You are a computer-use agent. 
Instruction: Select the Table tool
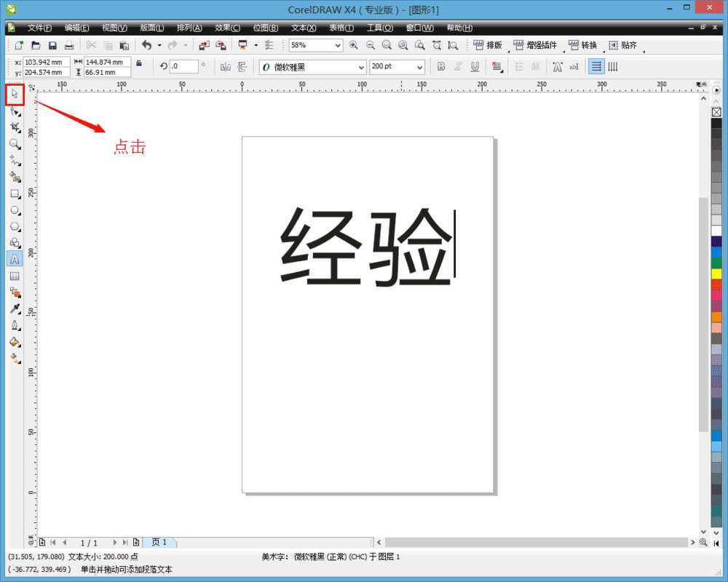(x=15, y=276)
